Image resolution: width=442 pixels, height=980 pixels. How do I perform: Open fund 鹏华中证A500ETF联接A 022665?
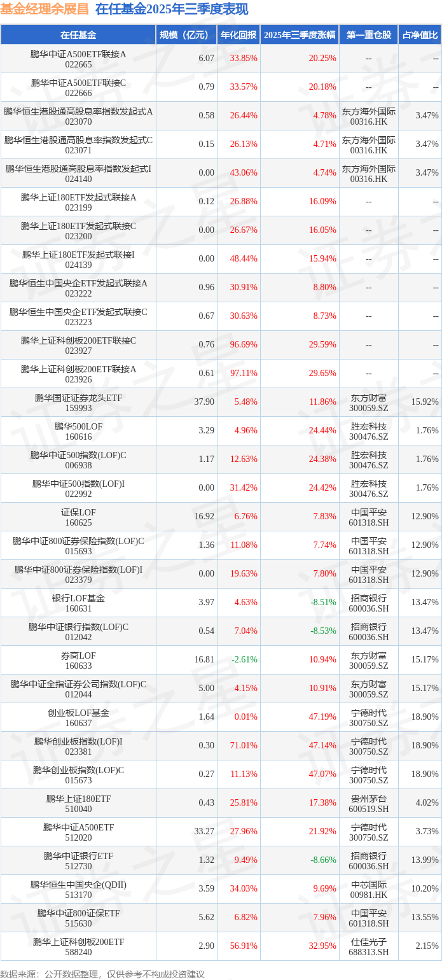(78, 59)
